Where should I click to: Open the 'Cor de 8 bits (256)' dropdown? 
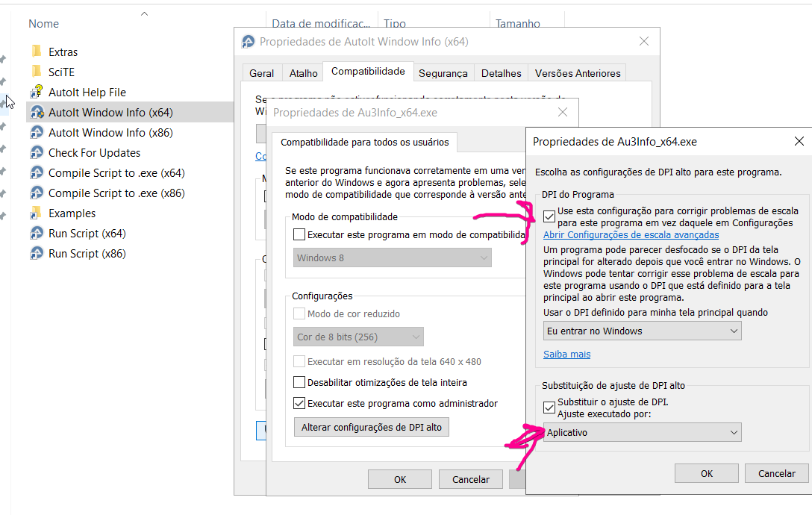pos(358,337)
